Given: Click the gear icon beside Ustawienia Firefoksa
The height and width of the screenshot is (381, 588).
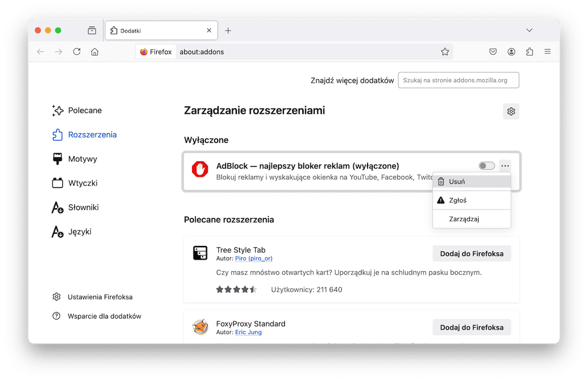Looking at the screenshot, I should click(x=57, y=297).
